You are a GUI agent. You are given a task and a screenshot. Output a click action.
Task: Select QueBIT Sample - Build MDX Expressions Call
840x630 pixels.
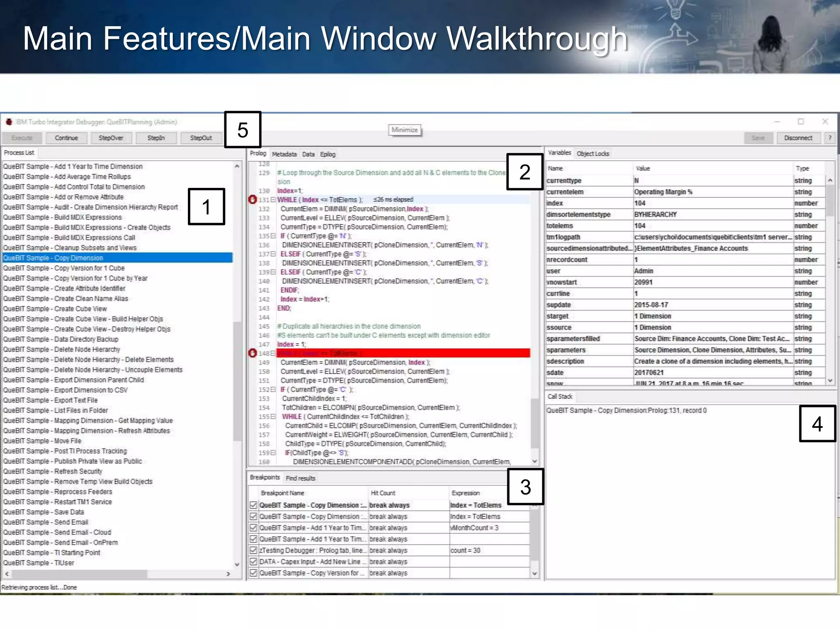[69, 237]
